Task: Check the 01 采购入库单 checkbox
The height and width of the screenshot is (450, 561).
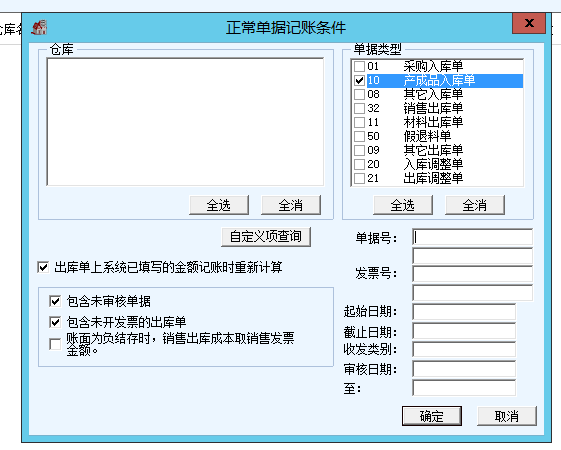Action: (x=359, y=66)
